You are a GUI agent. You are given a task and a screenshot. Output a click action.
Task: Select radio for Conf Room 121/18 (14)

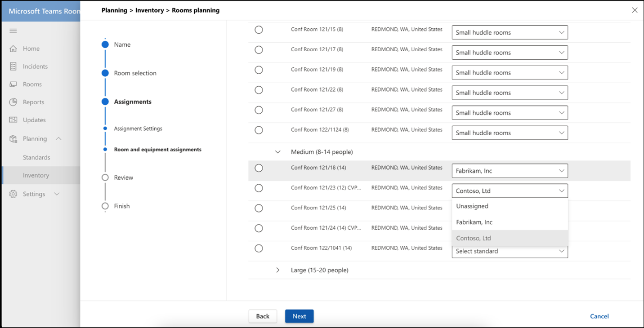pyautogui.click(x=259, y=168)
